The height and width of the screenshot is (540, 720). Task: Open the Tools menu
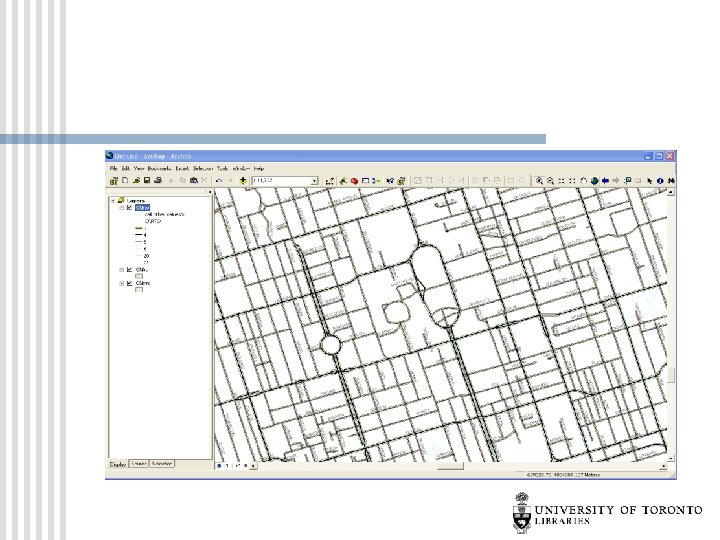coord(222,169)
